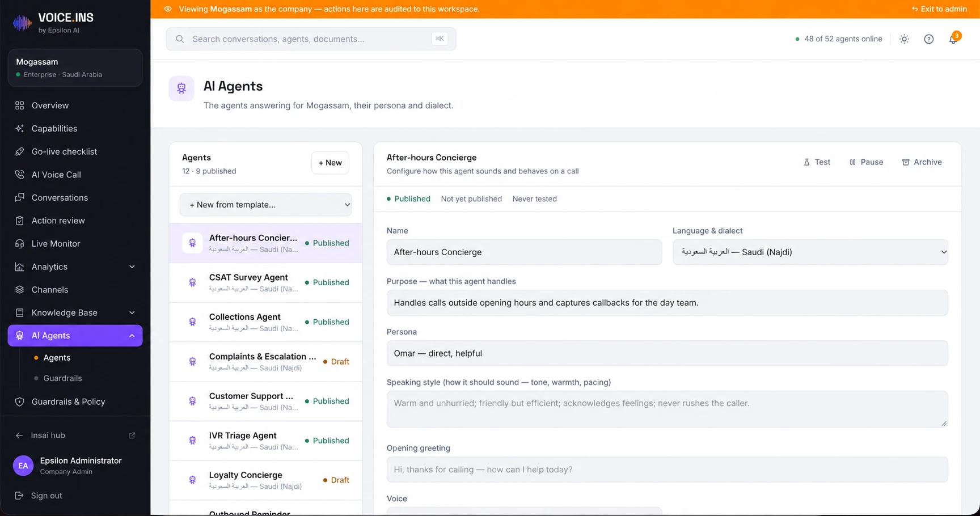Click the Guardrails & Policy shield icon
Screen dimensions: 980x516
(20, 401)
